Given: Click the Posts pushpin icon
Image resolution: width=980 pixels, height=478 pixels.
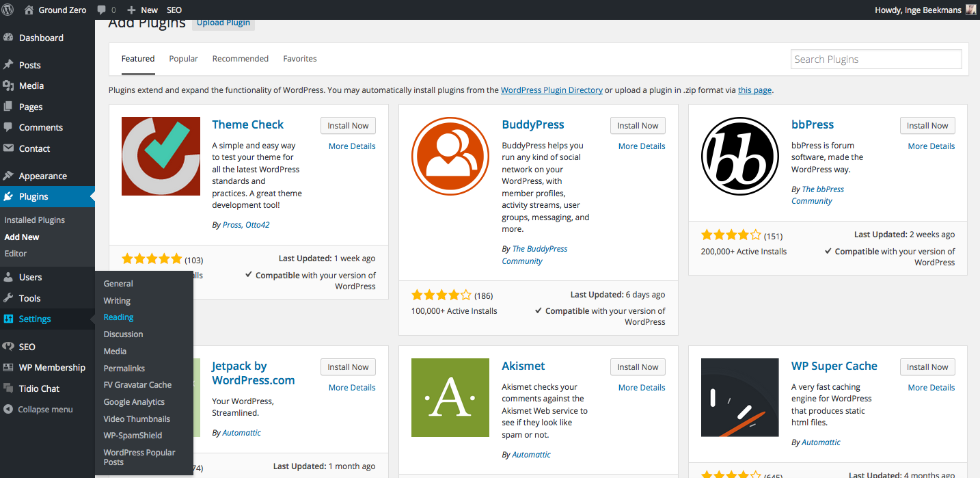Looking at the screenshot, I should 8,65.
